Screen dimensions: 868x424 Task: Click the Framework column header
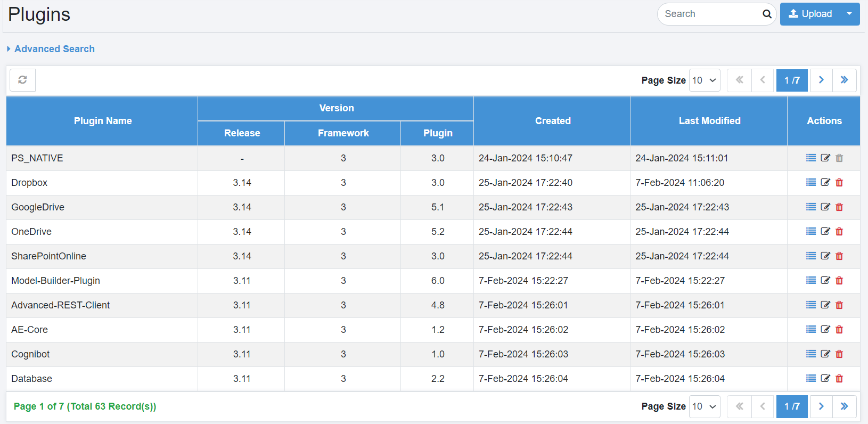pyautogui.click(x=343, y=133)
